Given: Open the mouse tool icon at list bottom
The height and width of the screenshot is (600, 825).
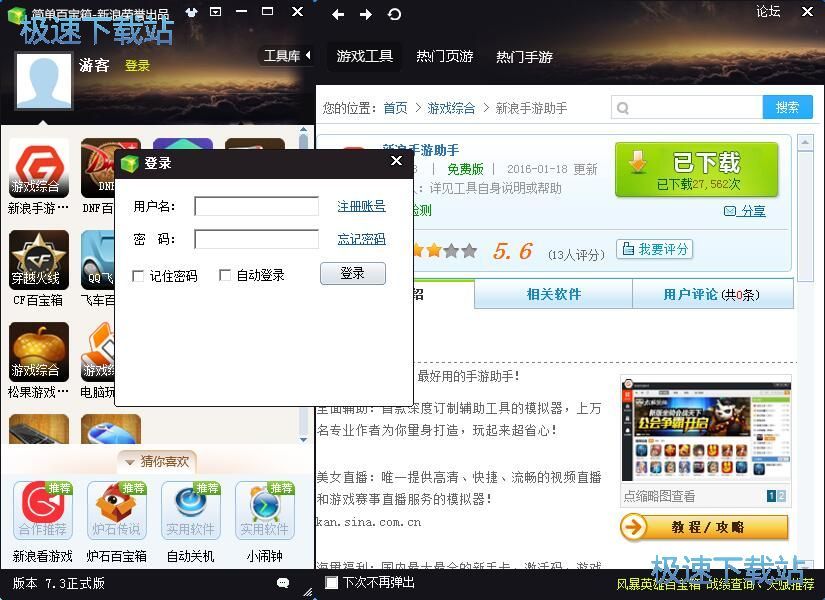Looking at the screenshot, I should 111,428.
